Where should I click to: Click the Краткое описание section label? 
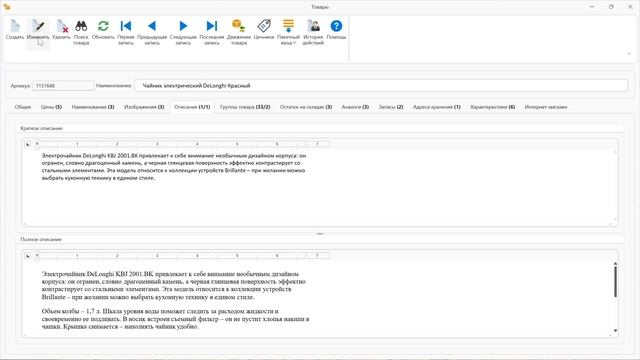point(41,128)
